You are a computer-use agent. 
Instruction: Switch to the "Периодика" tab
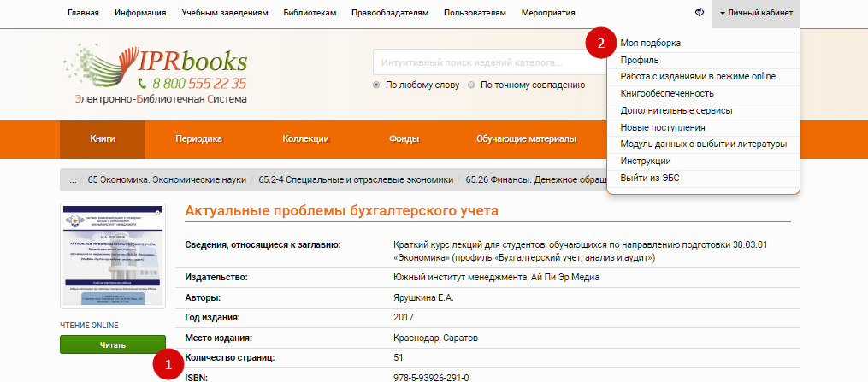click(x=198, y=139)
